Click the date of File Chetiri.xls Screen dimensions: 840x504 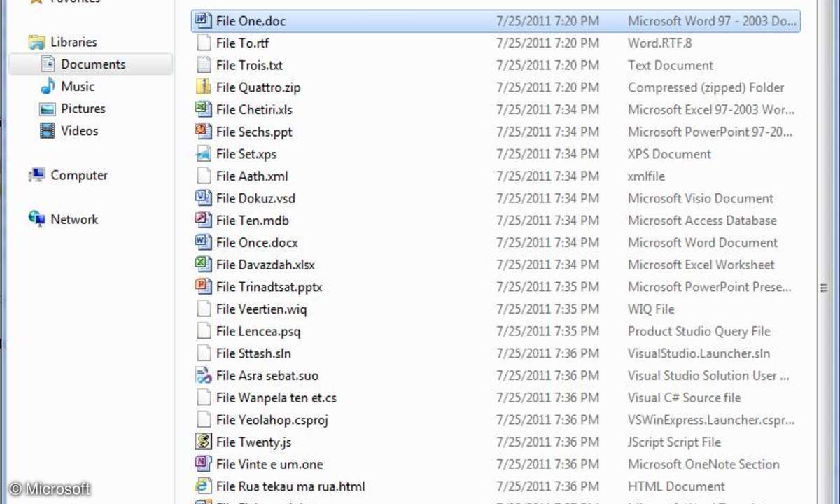pos(547,110)
